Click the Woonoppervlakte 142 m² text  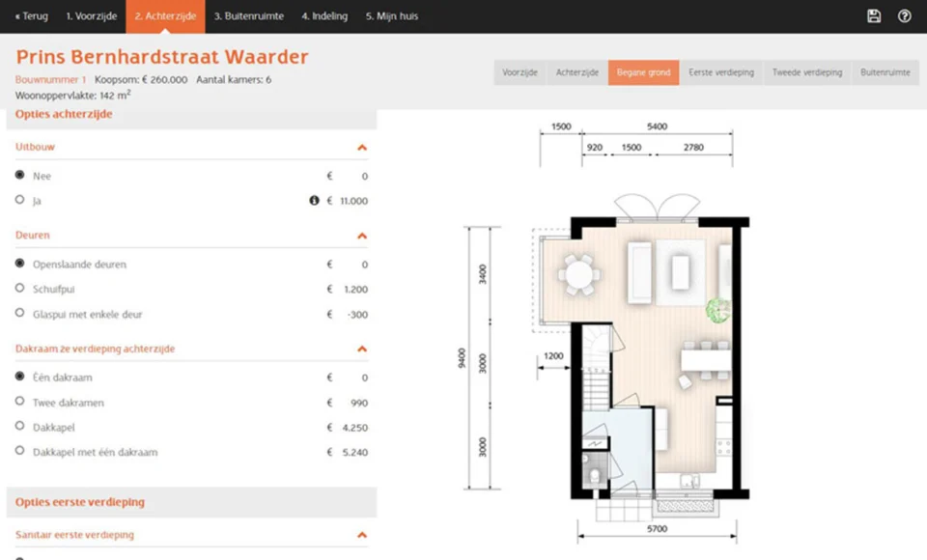(72, 95)
